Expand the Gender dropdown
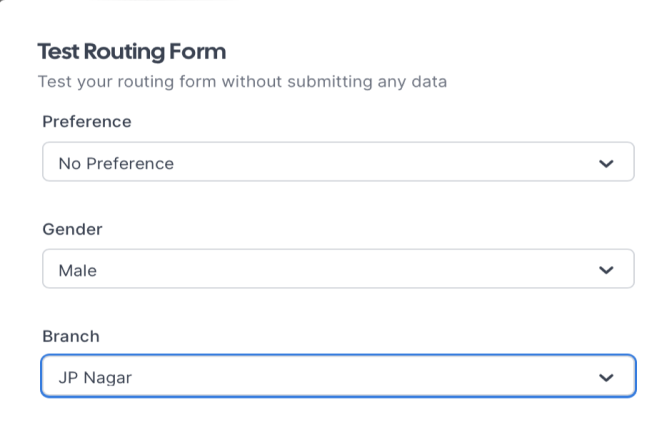 338,270
